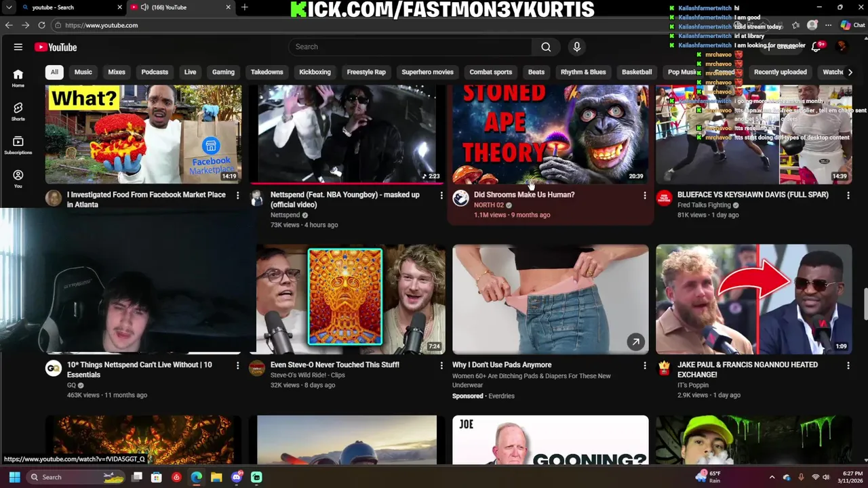
Task: Mute the YouTube tab audio icon
Action: 144,7
